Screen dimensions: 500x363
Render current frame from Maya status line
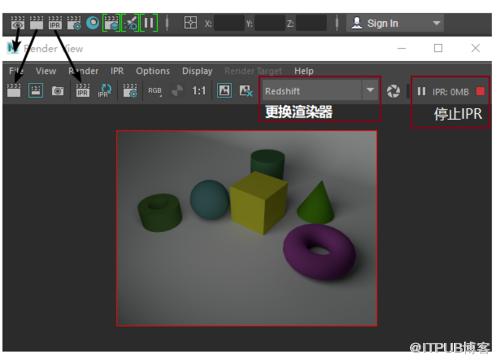pyautogui.click(x=36, y=23)
